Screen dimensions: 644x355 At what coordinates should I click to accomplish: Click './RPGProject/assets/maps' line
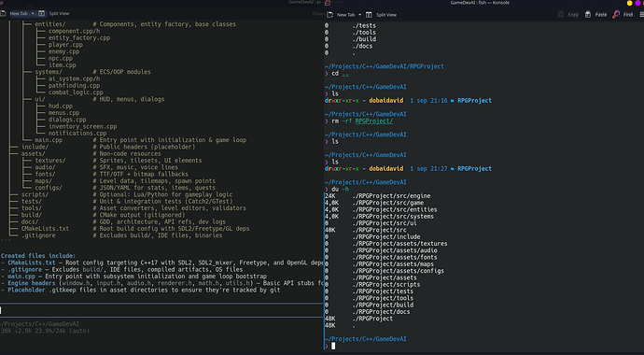[x=393, y=264]
